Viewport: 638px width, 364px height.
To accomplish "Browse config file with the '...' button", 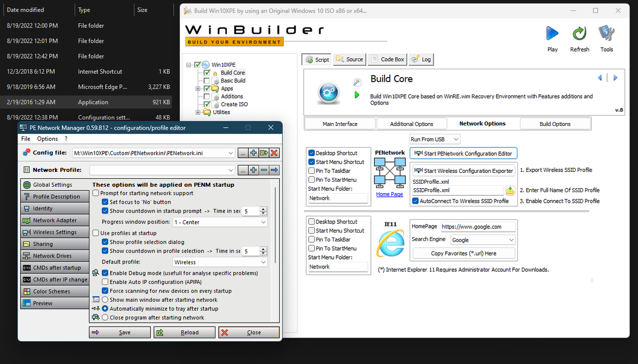I will [242, 153].
